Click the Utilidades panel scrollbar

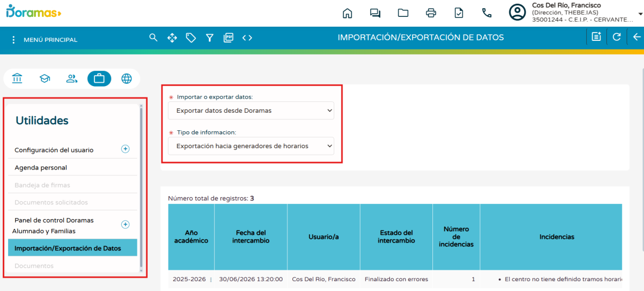(142, 187)
